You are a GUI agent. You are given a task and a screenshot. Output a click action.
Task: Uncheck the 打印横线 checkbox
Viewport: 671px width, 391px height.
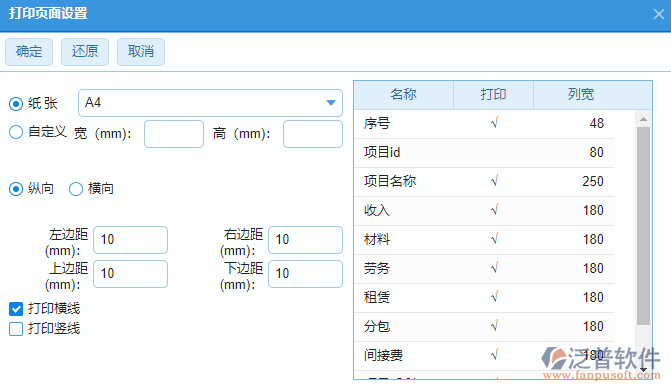(16, 309)
